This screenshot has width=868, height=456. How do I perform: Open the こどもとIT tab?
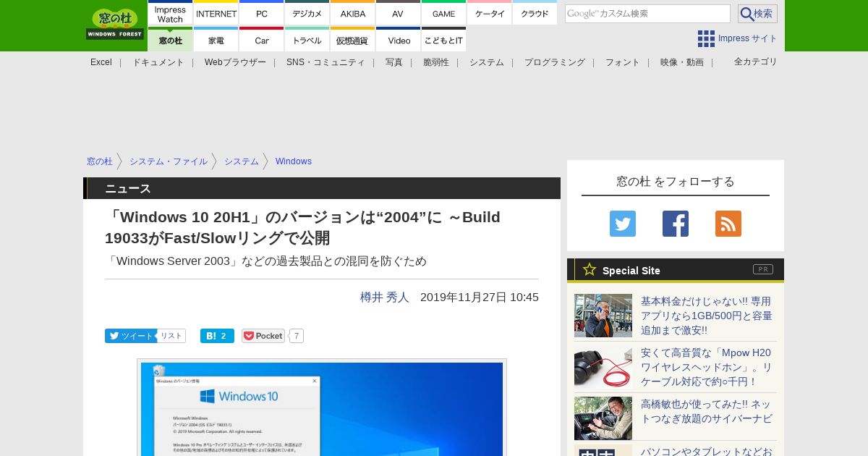point(443,40)
